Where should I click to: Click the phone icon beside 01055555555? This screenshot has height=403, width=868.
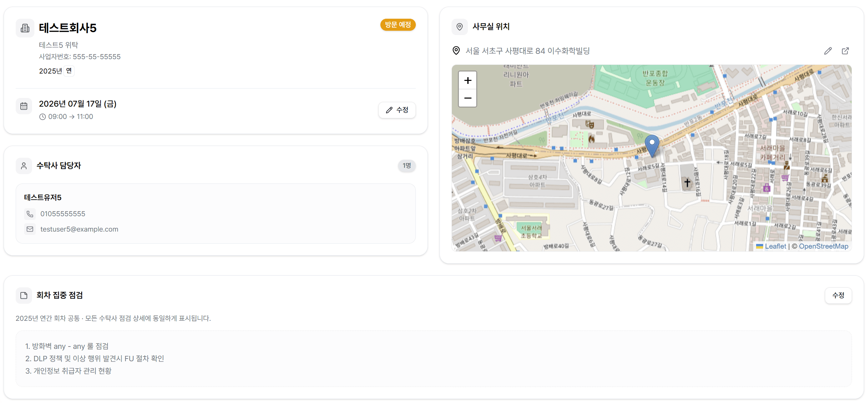click(x=30, y=214)
